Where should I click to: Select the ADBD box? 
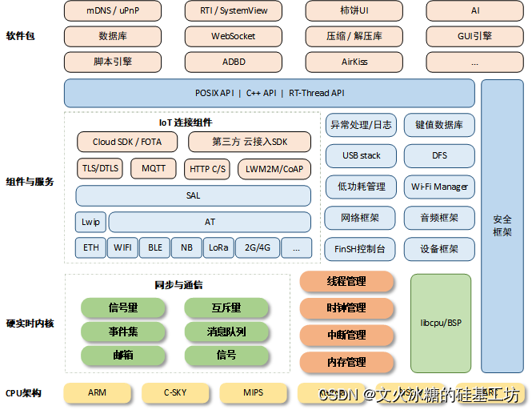tap(234, 62)
